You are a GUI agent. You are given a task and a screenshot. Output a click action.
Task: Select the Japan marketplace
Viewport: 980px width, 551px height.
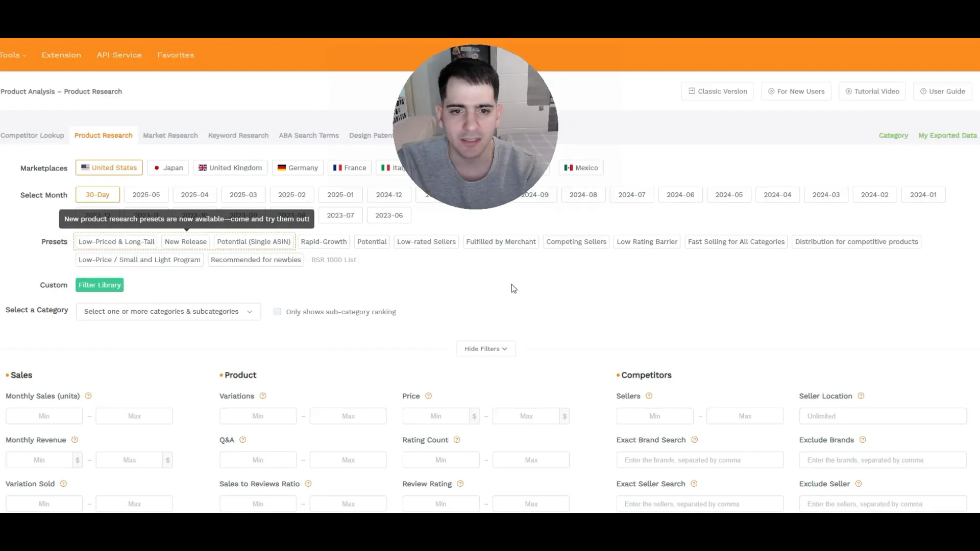click(x=168, y=168)
